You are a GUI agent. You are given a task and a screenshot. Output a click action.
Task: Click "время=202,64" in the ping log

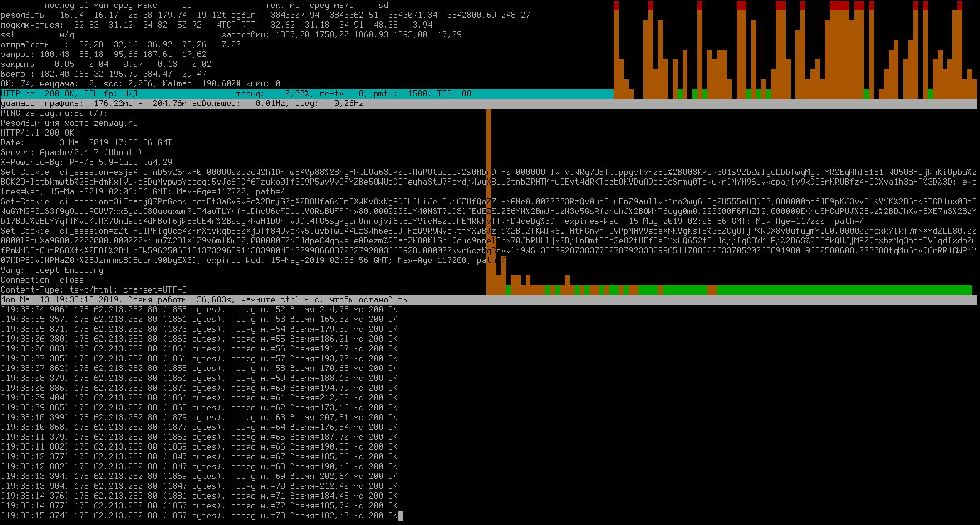pyautogui.click(x=320, y=476)
